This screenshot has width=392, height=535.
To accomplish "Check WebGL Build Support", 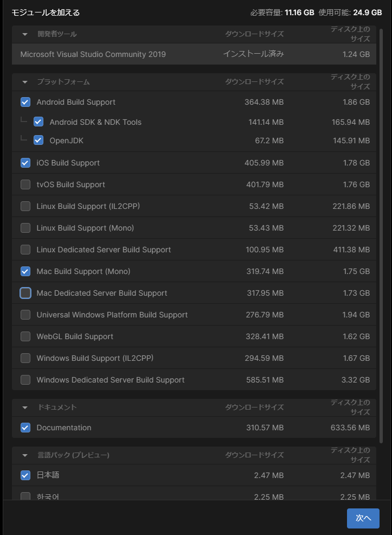I will 25,336.
